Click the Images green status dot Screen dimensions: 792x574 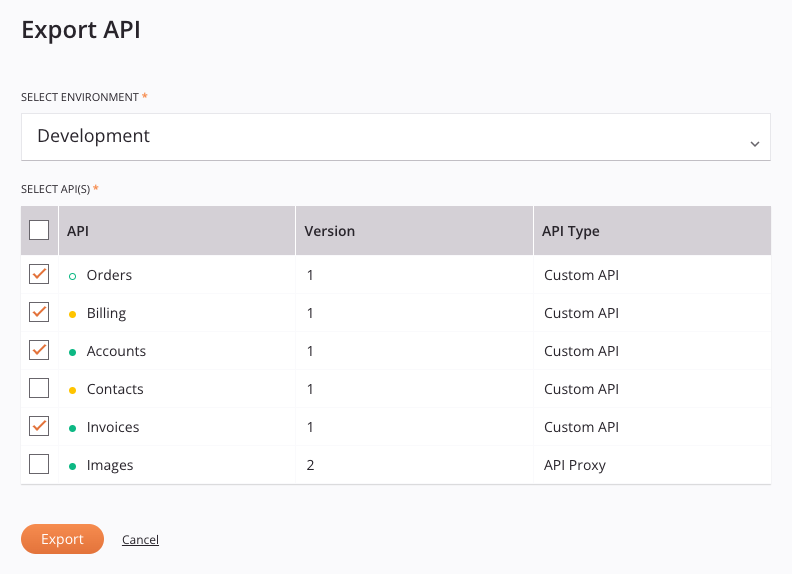click(72, 466)
